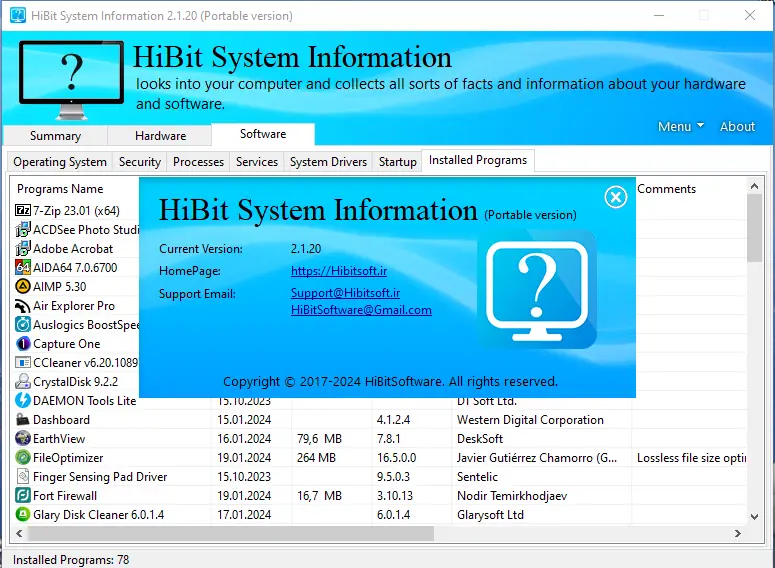
Task: Click the EarthView globe icon
Action: coord(23,438)
